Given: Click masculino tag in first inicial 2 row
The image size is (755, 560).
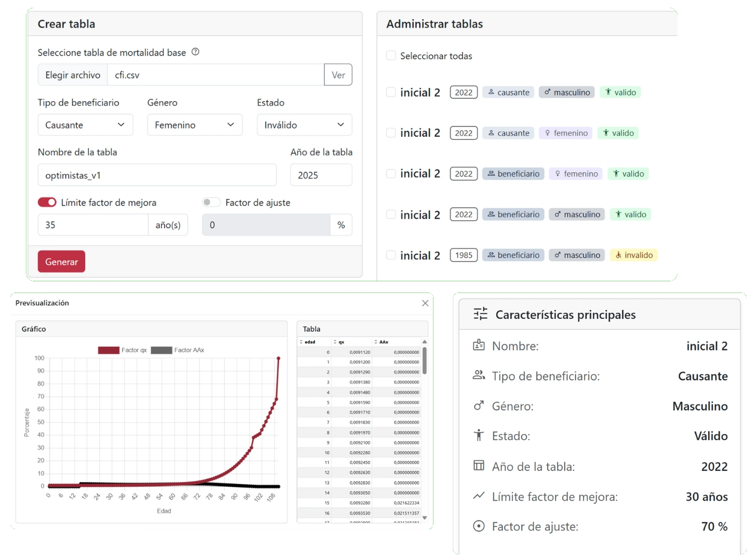Looking at the screenshot, I should click(567, 92).
